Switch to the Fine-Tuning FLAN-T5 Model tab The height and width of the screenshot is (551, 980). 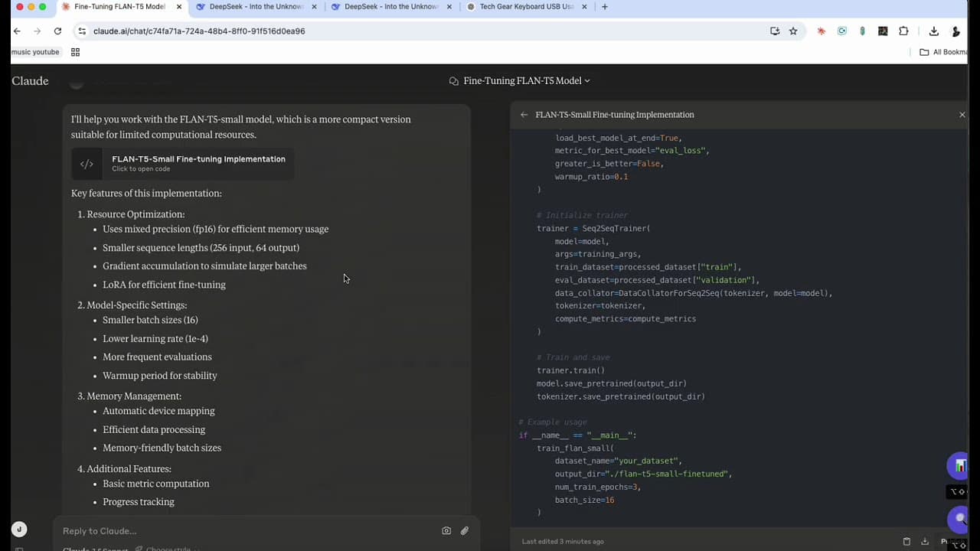tap(119, 7)
